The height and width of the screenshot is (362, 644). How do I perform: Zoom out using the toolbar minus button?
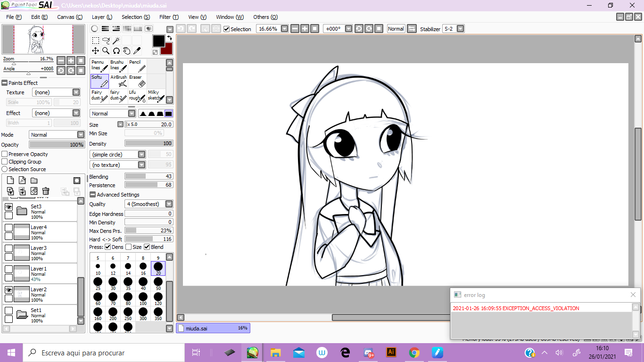[295, 29]
